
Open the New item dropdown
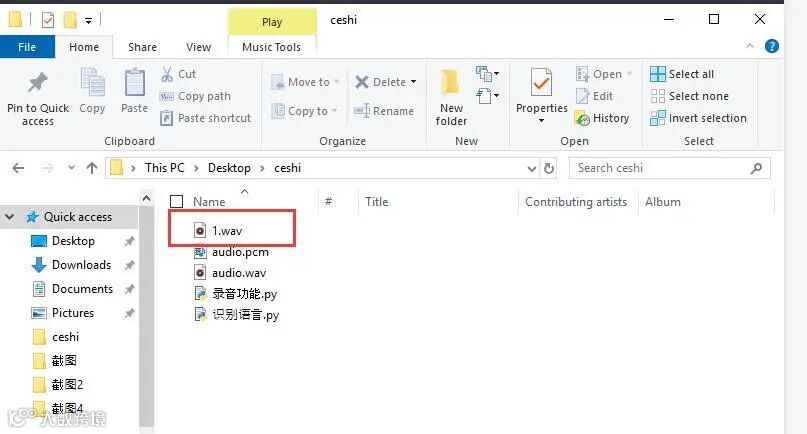[487, 74]
